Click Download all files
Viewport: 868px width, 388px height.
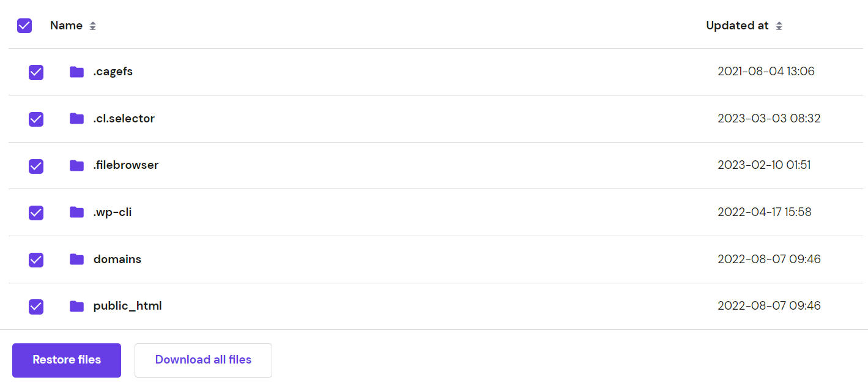tap(203, 360)
